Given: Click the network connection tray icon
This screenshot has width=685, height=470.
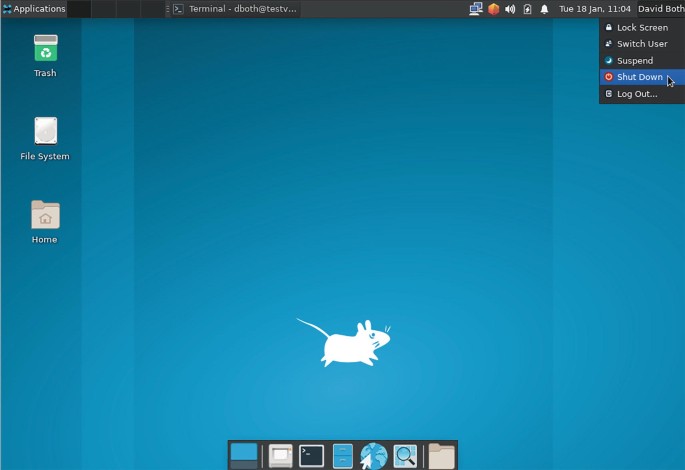Looking at the screenshot, I should pyautogui.click(x=476, y=9).
